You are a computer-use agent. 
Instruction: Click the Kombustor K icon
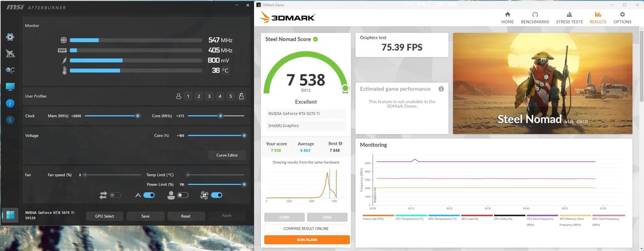(10, 120)
